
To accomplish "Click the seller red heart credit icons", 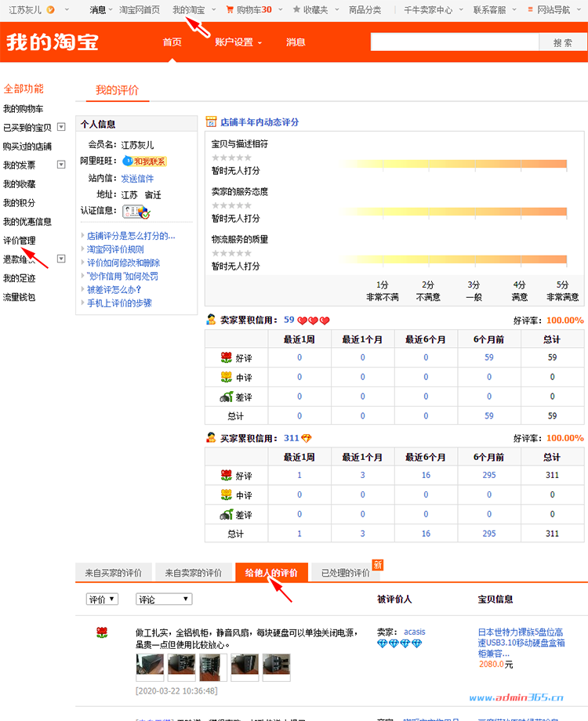I will 314,321.
